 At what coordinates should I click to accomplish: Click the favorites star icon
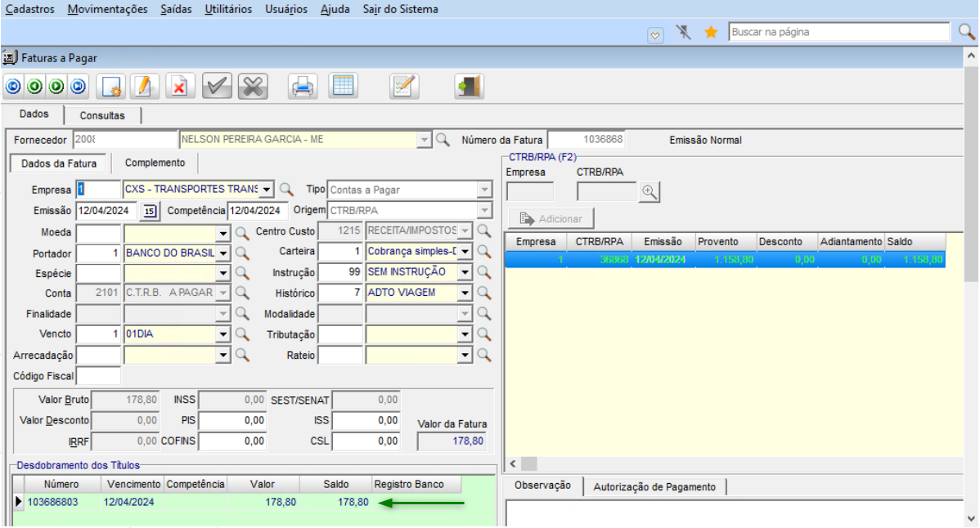click(x=711, y=32)
